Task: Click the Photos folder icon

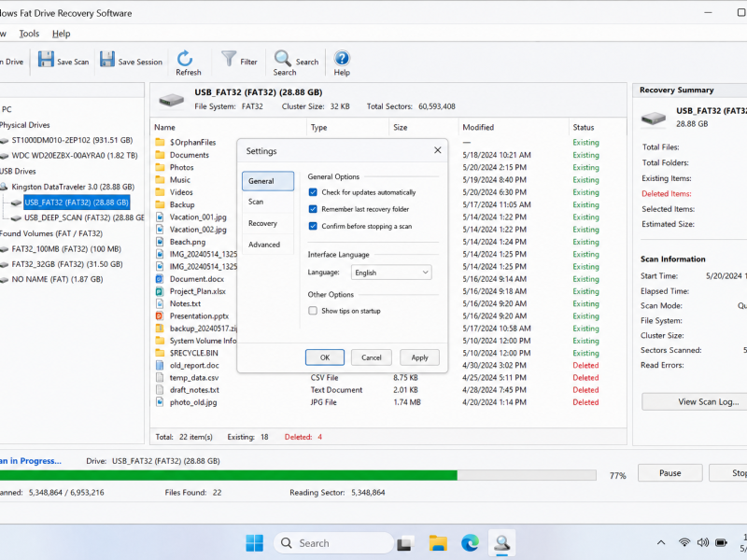Action: (x=160, y=167)
